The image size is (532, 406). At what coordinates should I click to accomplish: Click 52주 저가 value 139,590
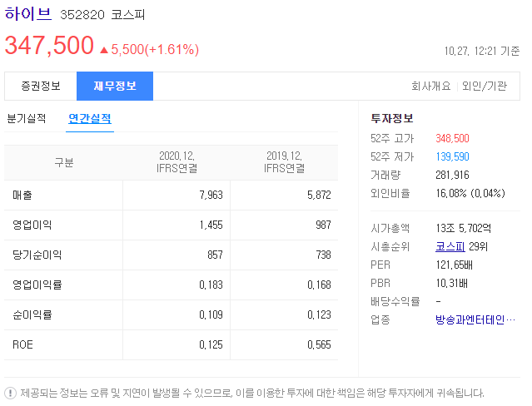click(452, 156)
